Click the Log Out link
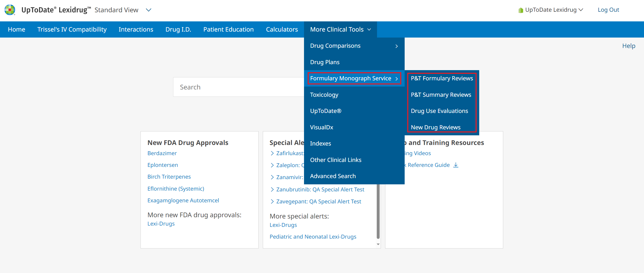 coord(608,10)
